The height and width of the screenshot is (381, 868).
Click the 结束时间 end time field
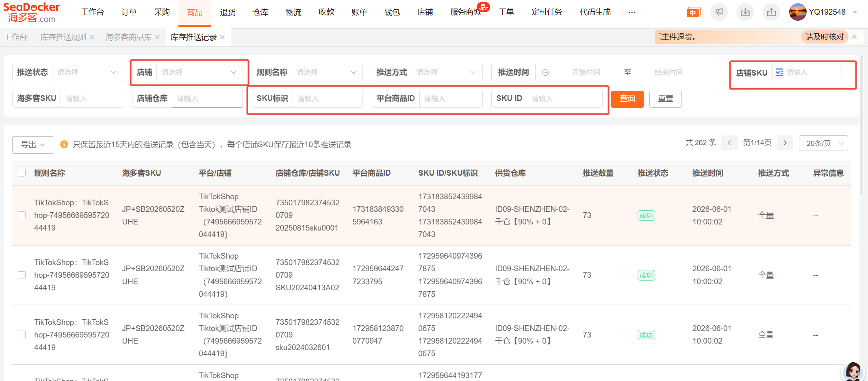tap(668, 72)
